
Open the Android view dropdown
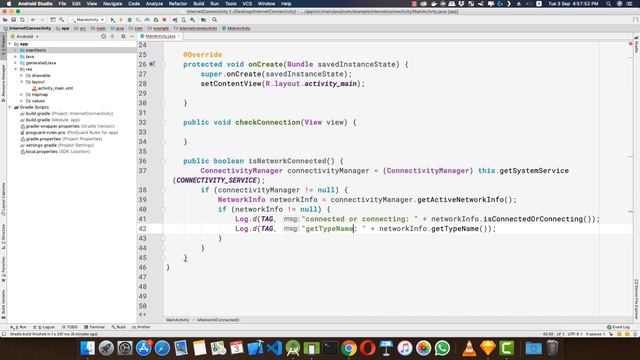pyautogui.click(x=25, y=36)
